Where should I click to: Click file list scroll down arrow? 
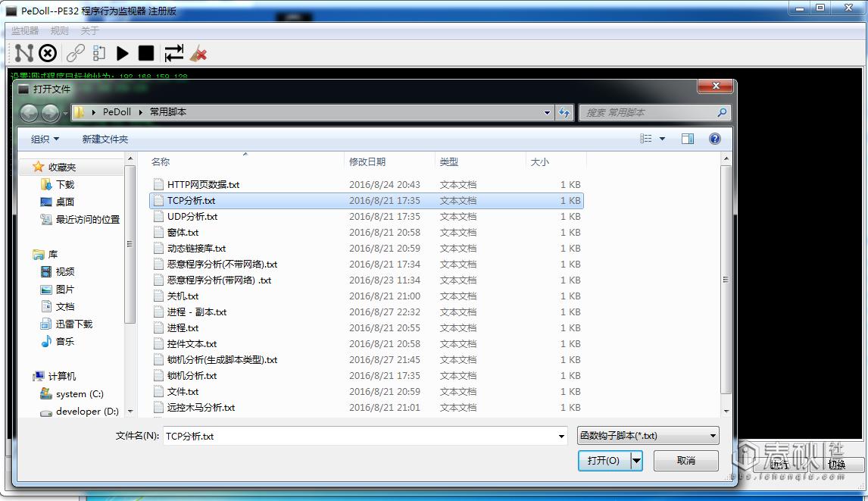(x=726, y=412)
